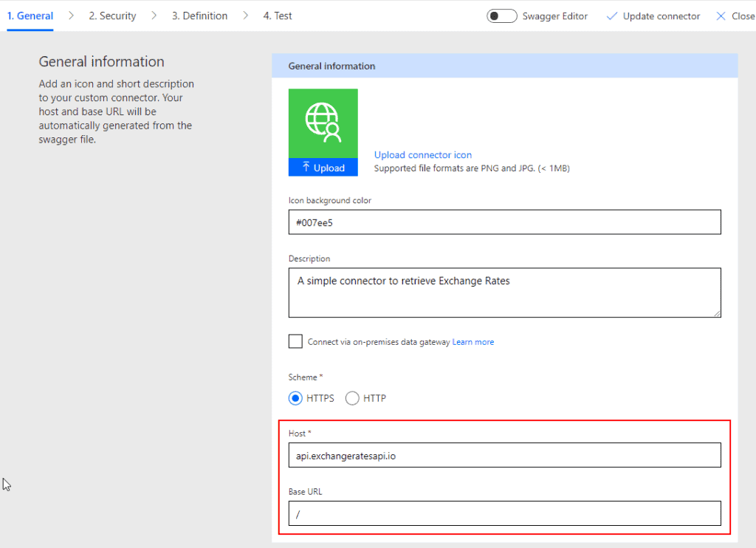756x548 pixels.
Task: Go to the 2. Security step
Action: pyautogui.click(x=112, y=16)
